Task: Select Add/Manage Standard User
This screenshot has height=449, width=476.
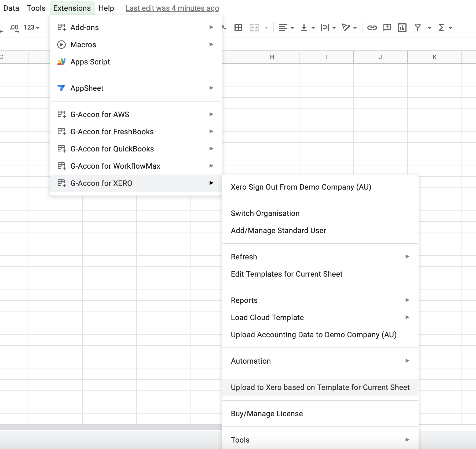Action: coord(320,230)
